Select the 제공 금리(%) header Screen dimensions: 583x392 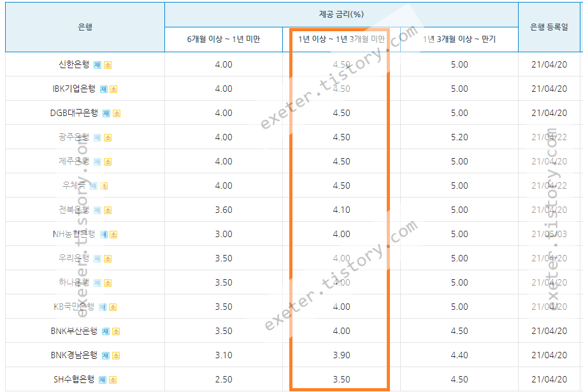[x=342, y=14]
